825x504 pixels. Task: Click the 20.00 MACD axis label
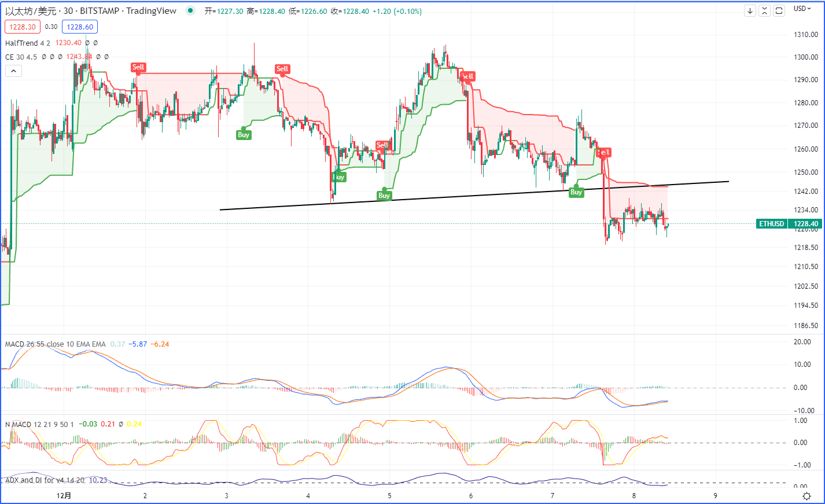point(802,341)
